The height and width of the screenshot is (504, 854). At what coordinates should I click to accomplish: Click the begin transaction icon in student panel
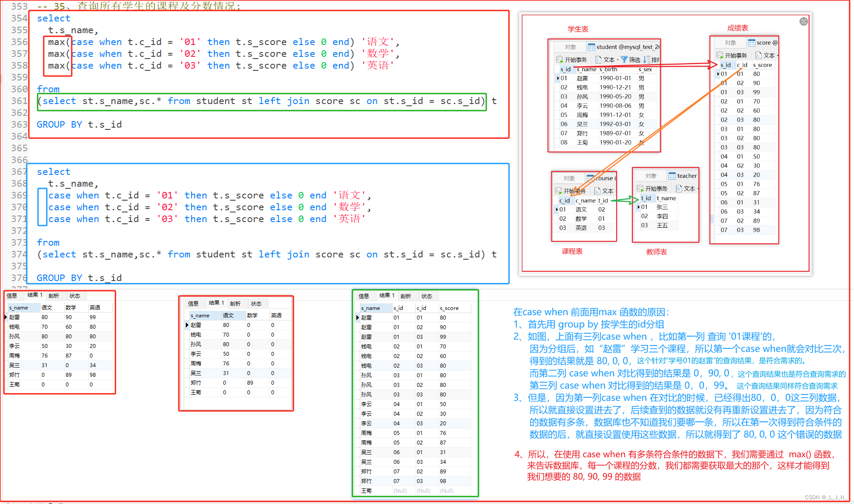pyautogui.click(x=559, y=59)
